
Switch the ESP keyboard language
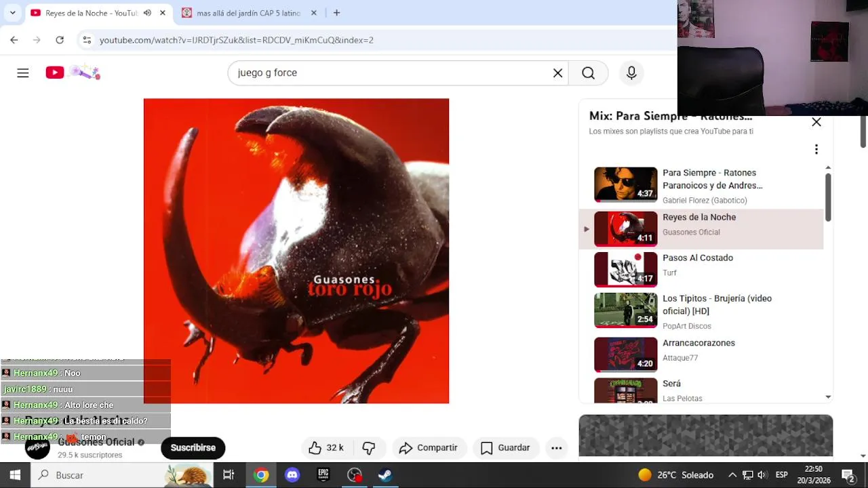pos(782,475)
